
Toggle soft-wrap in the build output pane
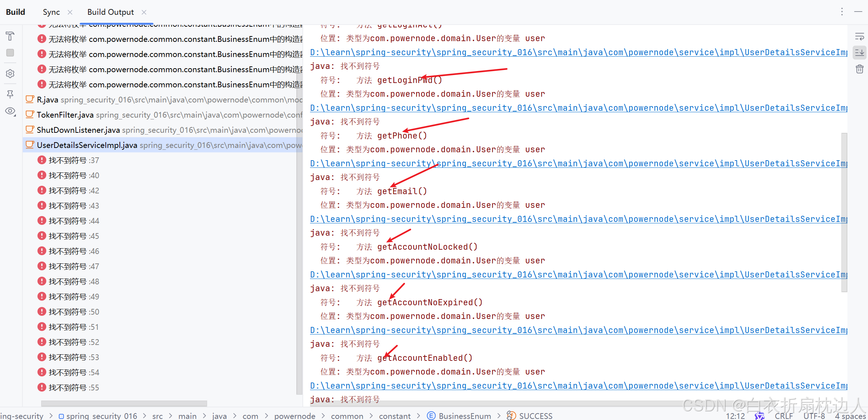(x=859, y=36)
